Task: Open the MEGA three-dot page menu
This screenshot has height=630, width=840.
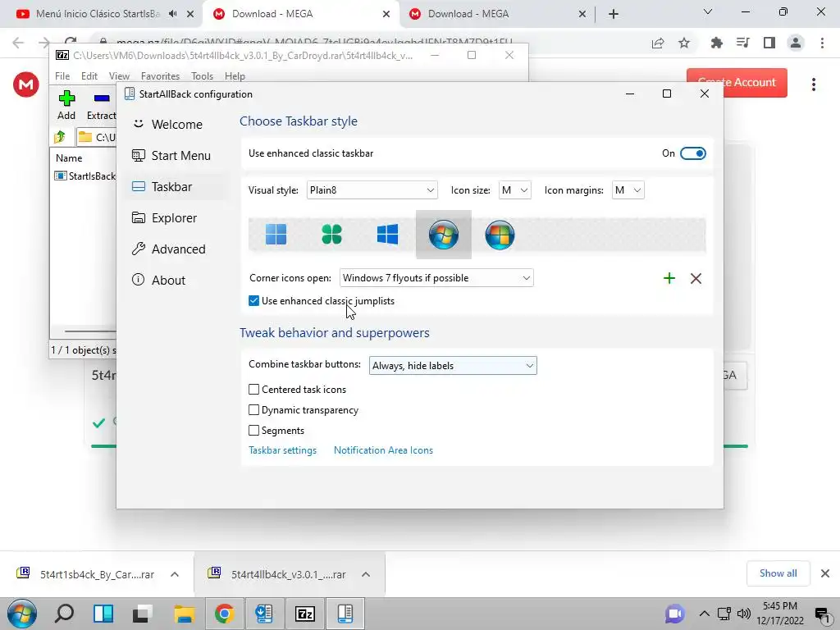Action: 814,84
